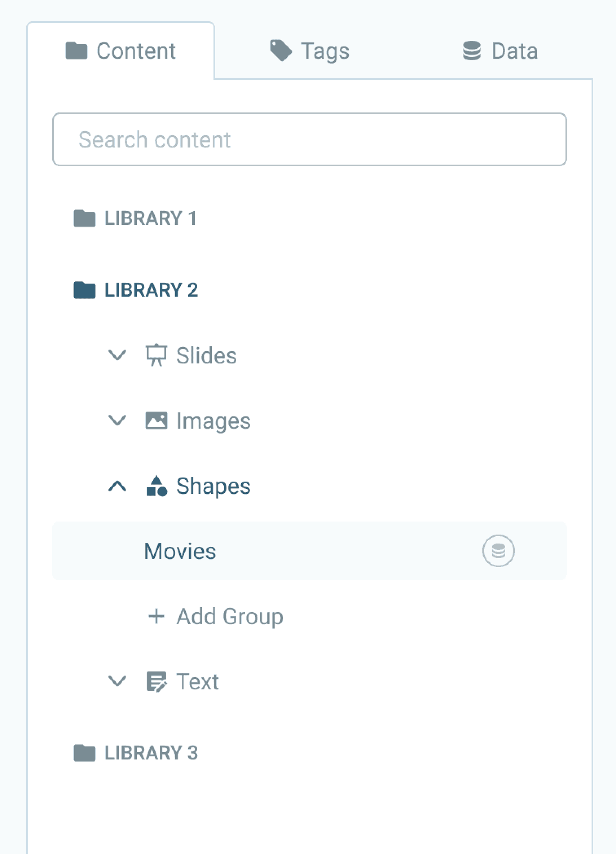Click the plus icon beside Add Group
616x854 pixels.
pyautogui.click(x=156, y=616)
